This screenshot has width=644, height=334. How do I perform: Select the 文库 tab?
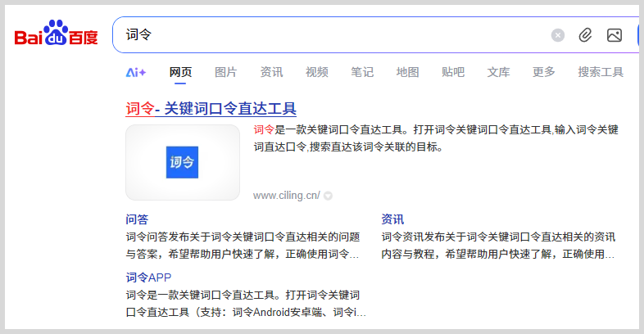[x=498, y=72]
